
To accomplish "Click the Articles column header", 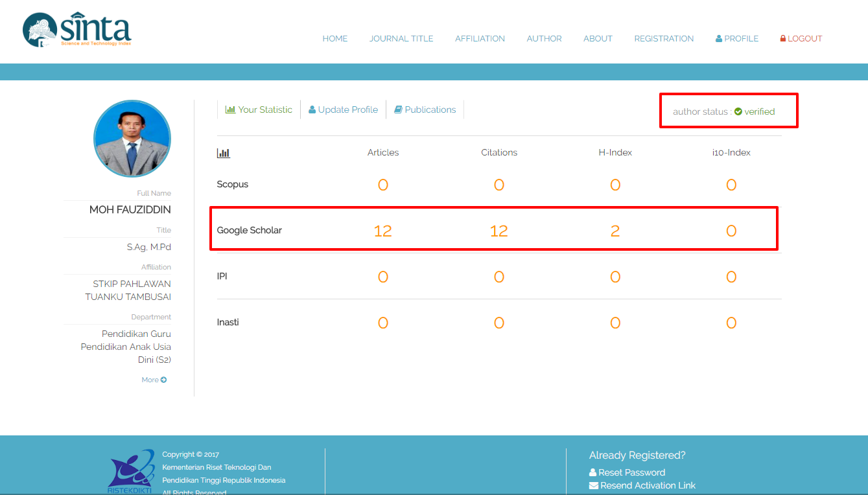I will (383, 152).
